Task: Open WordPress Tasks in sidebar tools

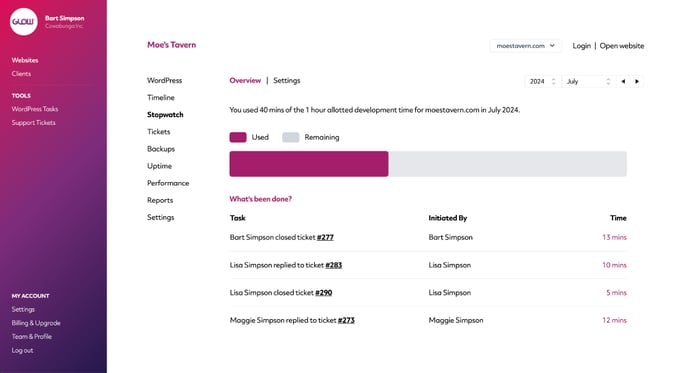Action: tap(35, 109)
